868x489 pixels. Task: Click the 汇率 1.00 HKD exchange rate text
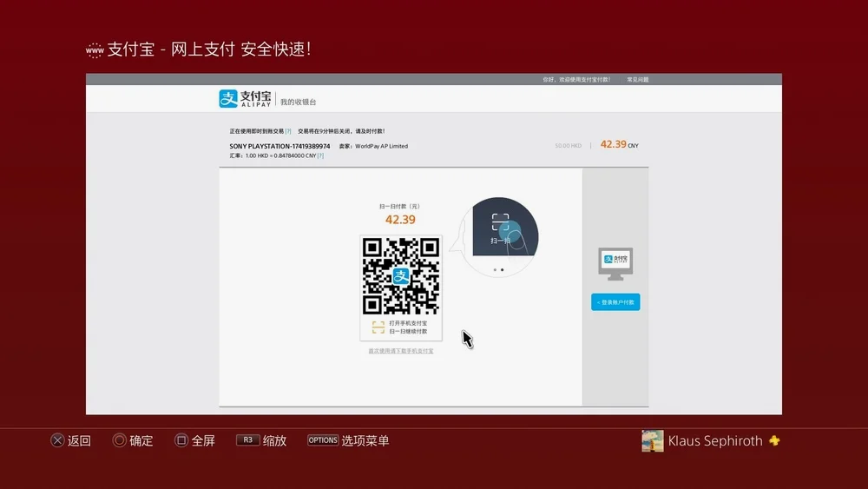[x=273, y=155]
